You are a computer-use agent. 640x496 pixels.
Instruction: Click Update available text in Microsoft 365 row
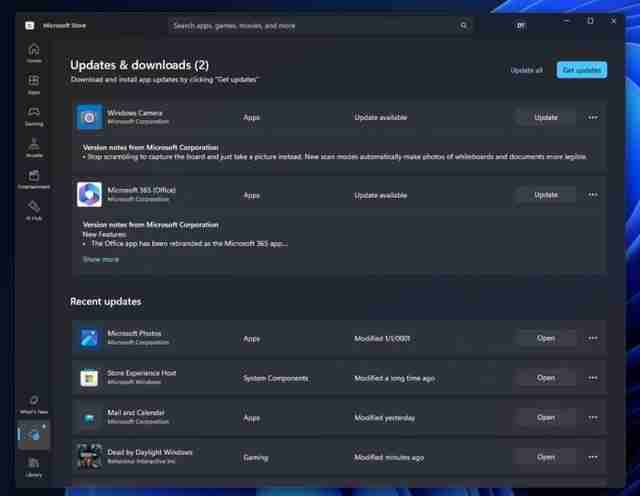[x=380, y=196]
